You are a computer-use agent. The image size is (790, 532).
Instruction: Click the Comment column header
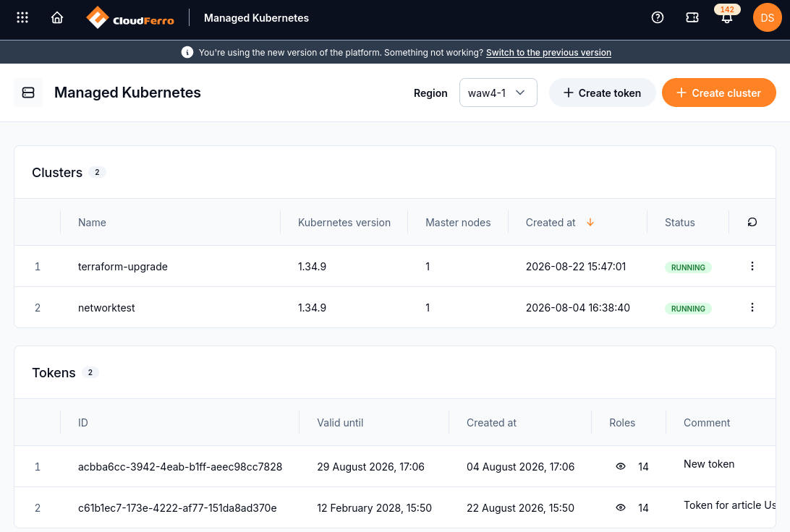click(706, 423)
